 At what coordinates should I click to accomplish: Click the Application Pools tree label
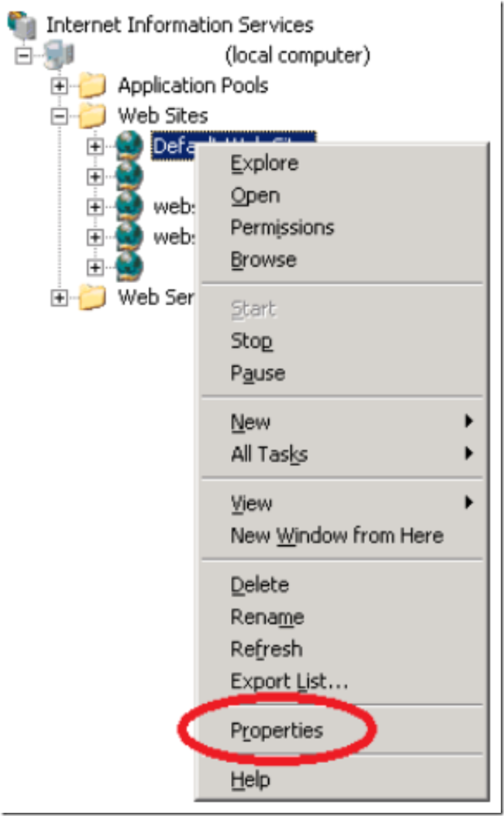[x=193, y=85]
